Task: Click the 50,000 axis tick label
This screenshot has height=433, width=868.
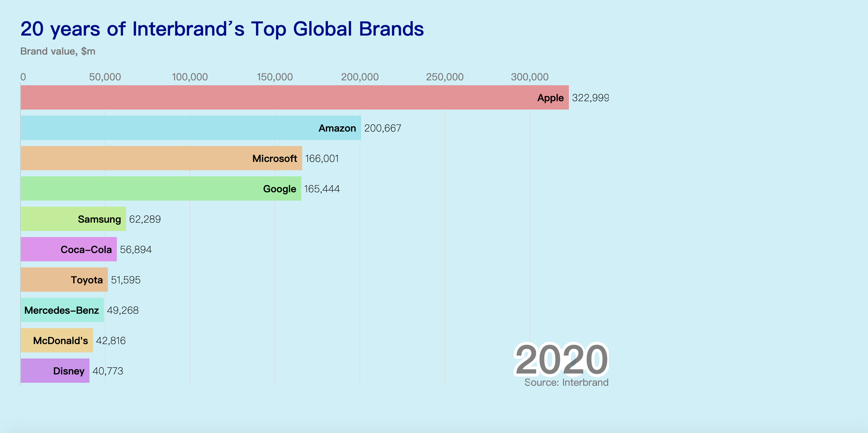Action: (x=105, y=77)
